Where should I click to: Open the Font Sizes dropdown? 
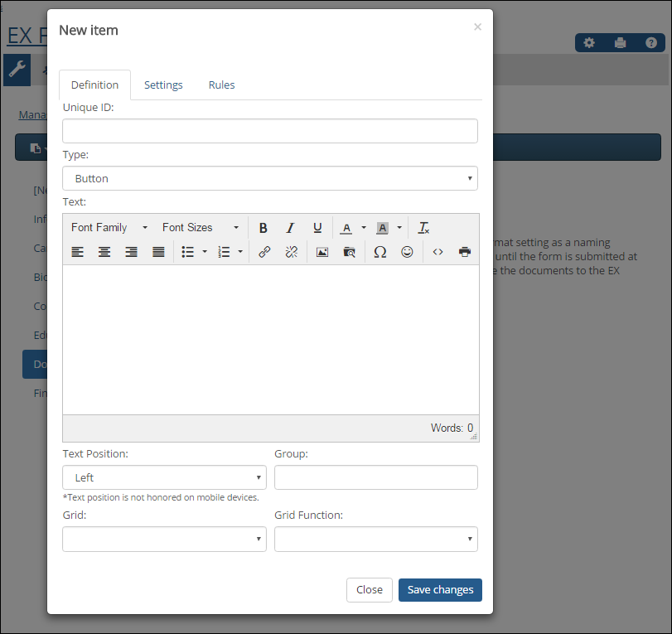pos(200,228)
